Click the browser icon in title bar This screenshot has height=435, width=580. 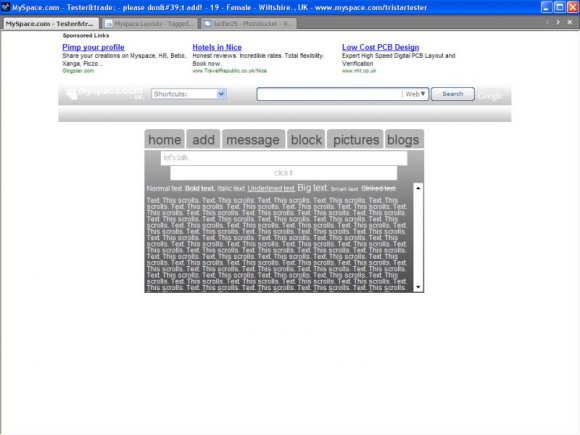click(x=5, y=7)
